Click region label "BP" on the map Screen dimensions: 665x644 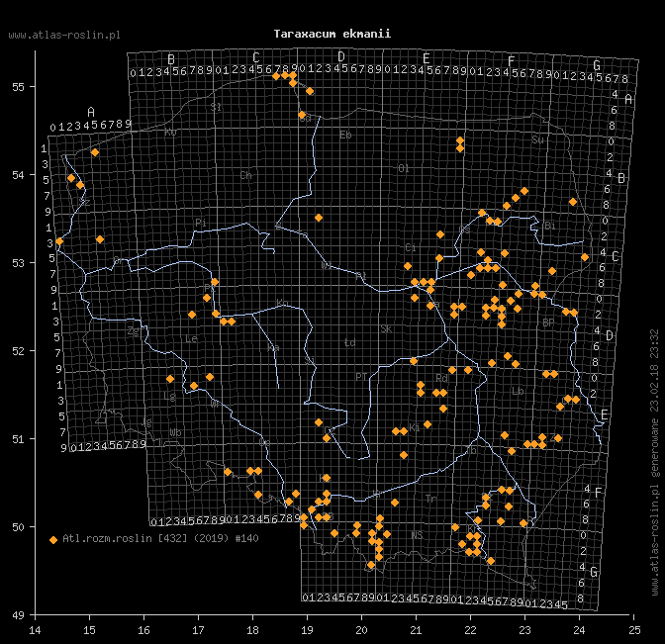coord(548,323)
